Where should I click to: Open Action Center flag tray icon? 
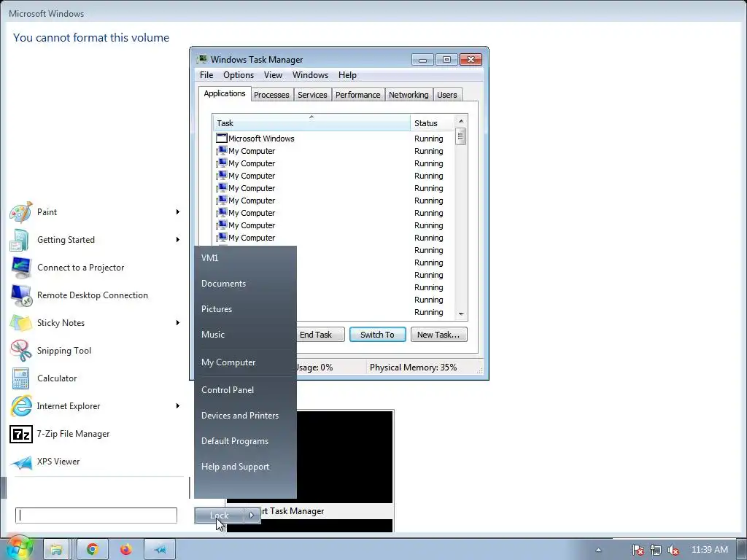tap(638, 550)
